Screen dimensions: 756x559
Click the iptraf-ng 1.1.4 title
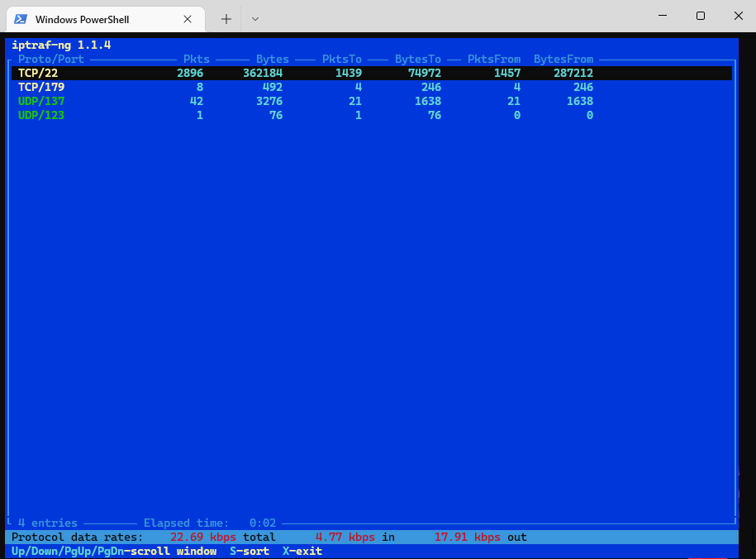61,45
